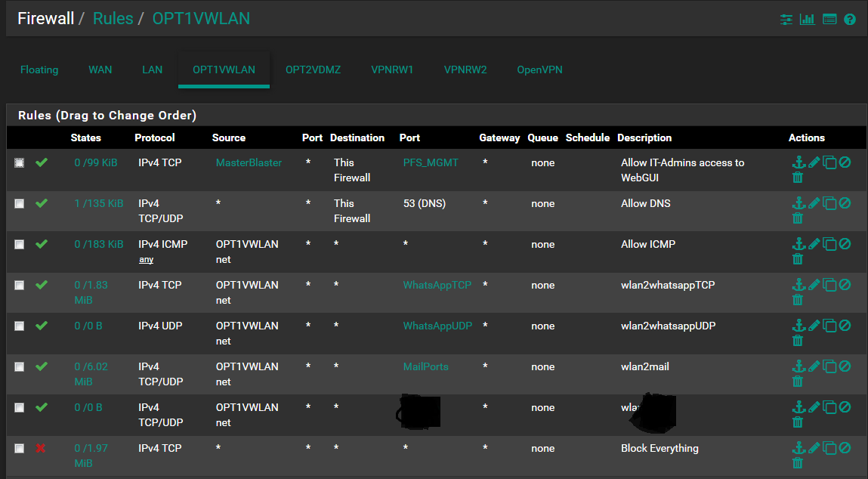Edit the Allow IT-Admins WebGUI rule

814,162
